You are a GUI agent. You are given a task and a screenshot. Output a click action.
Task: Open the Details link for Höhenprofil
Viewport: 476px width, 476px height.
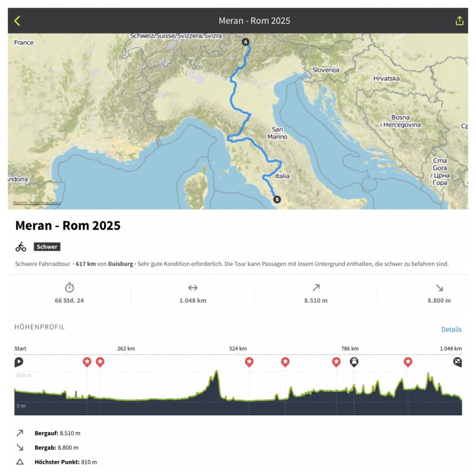click(451, 329)
